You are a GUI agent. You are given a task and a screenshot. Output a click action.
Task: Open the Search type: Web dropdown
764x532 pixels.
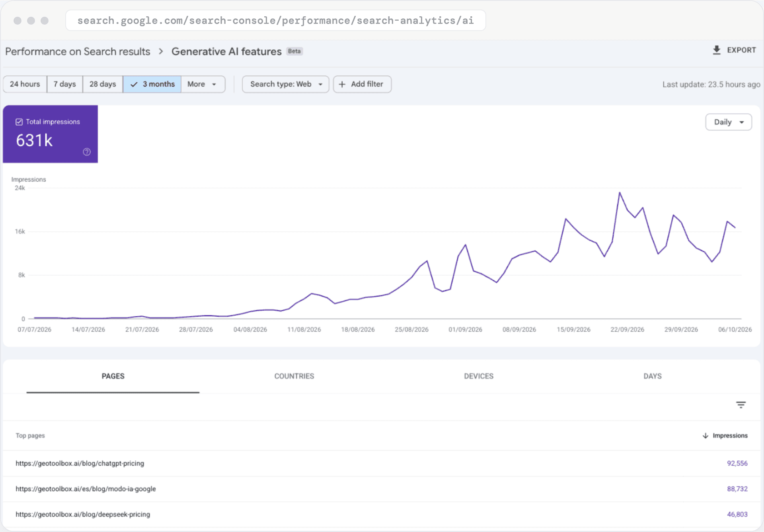coord(286,84)
